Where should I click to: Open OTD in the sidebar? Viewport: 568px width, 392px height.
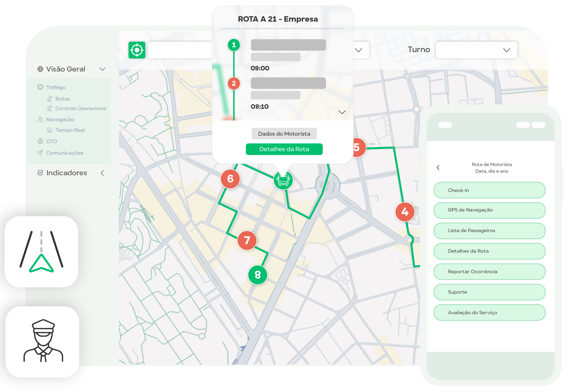click(52, 141)
